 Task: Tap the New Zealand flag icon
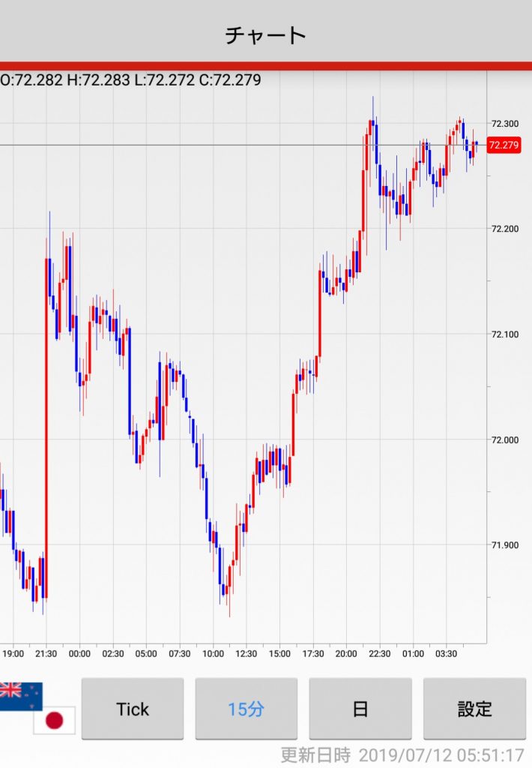(x=20, y=695)
